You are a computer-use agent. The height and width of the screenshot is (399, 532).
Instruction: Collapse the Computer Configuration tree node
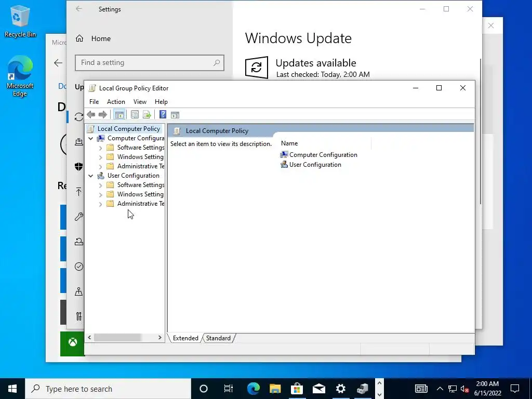pyautogui.click(x=90, y=138)
